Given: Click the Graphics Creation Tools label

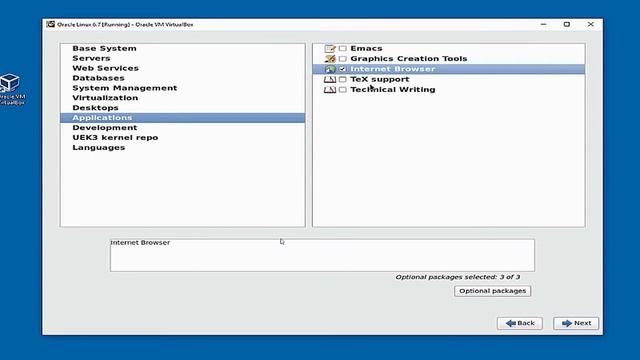Looking at the screenshot, I should pyautogui.click(x=409, y=59).
